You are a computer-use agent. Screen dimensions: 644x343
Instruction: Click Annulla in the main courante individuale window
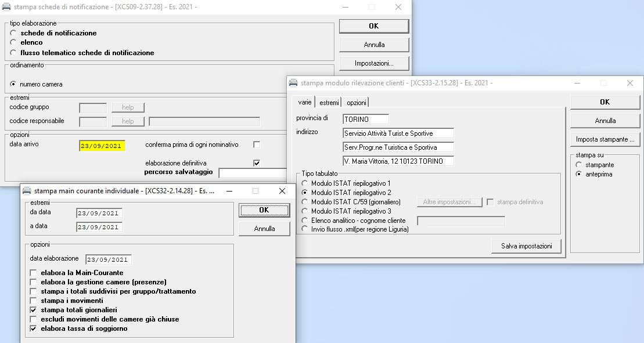(264, 229)
